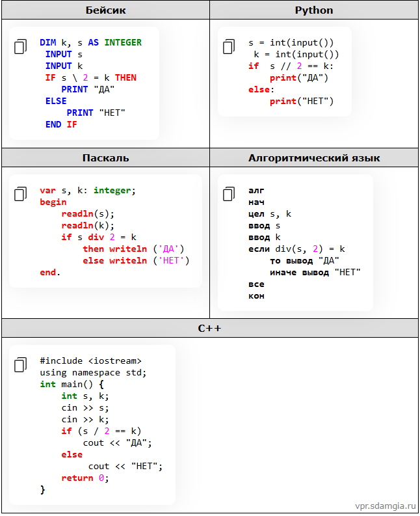Image resolution: width=420 pixels, height=516 pixels.
Task: Click the Pascal 'end.' keyword line
Action: click(x=50, y=272)
